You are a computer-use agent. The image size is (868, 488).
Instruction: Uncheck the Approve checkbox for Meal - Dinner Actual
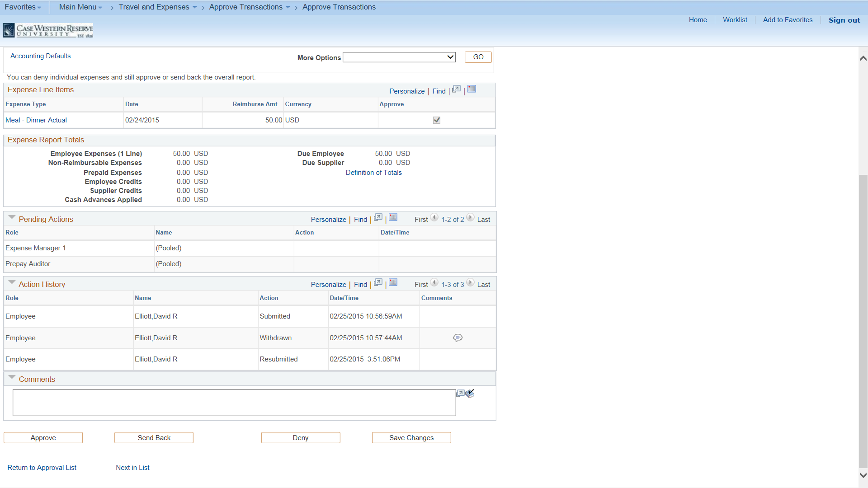point(436,120)
